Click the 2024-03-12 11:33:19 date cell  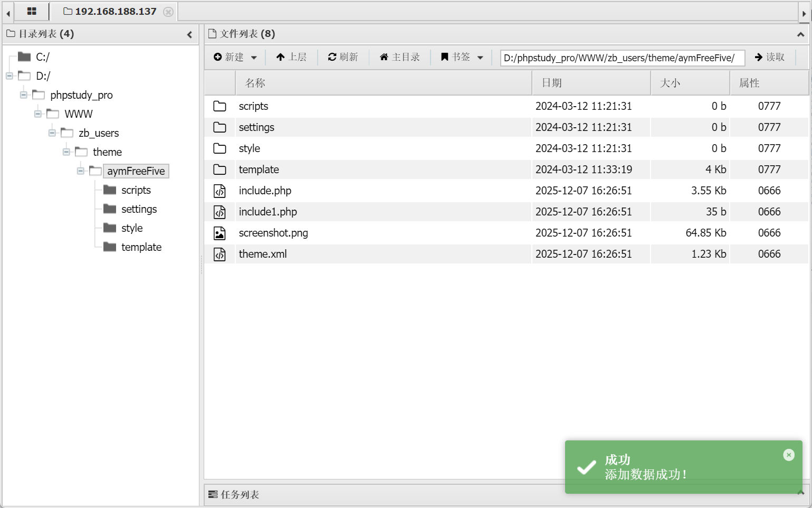pos(584,170)
